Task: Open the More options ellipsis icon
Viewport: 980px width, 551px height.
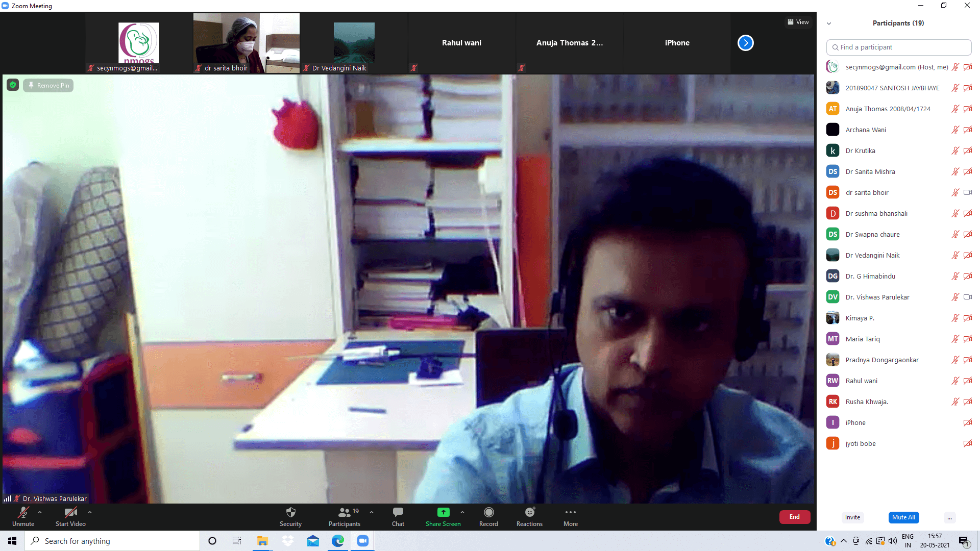Action: (x=570, y=512)
